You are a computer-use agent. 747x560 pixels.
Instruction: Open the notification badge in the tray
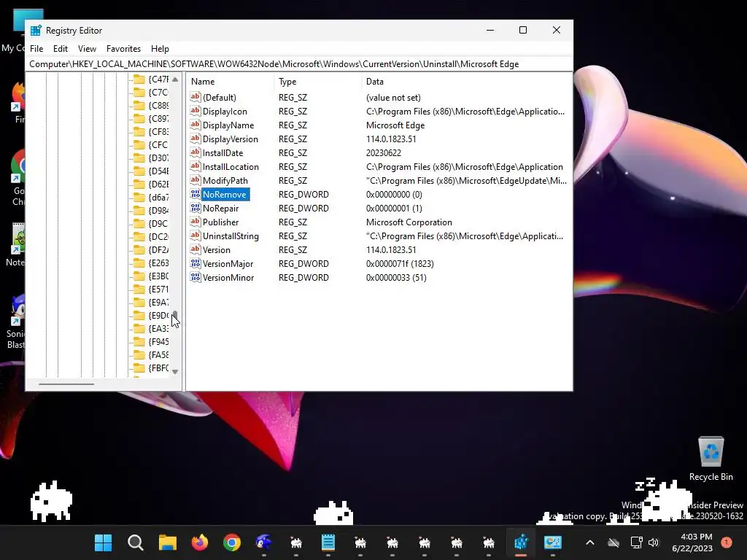point(726,542)
